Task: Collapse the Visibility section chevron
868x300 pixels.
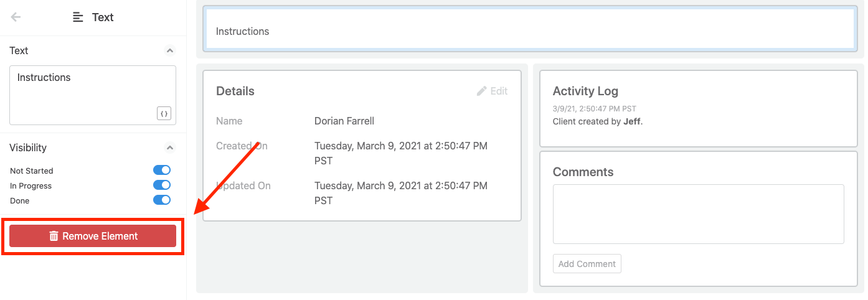Action: (x=170, y=148)
